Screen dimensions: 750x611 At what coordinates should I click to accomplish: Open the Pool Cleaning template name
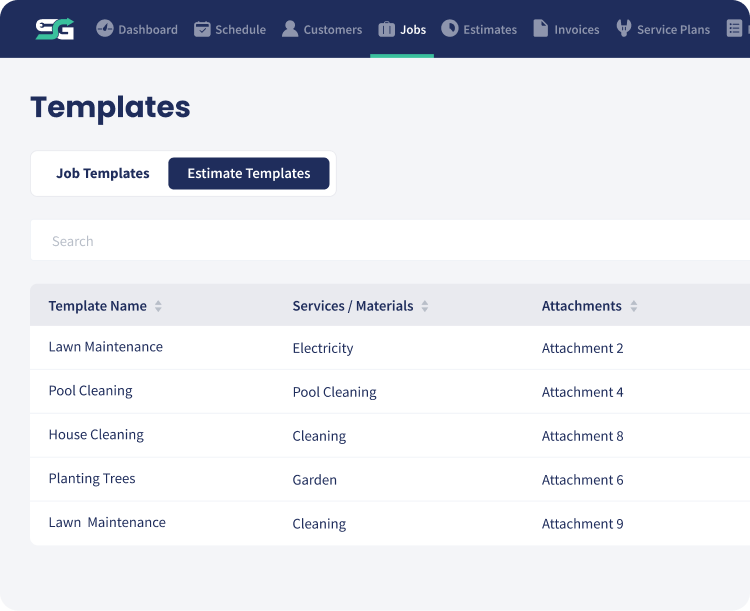click(90, 391)
